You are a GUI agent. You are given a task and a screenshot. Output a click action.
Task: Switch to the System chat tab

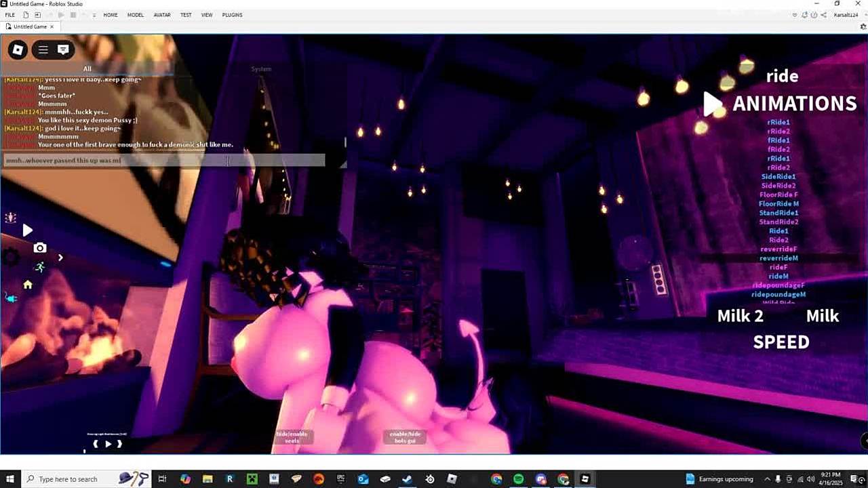click(x=261, y=68)
